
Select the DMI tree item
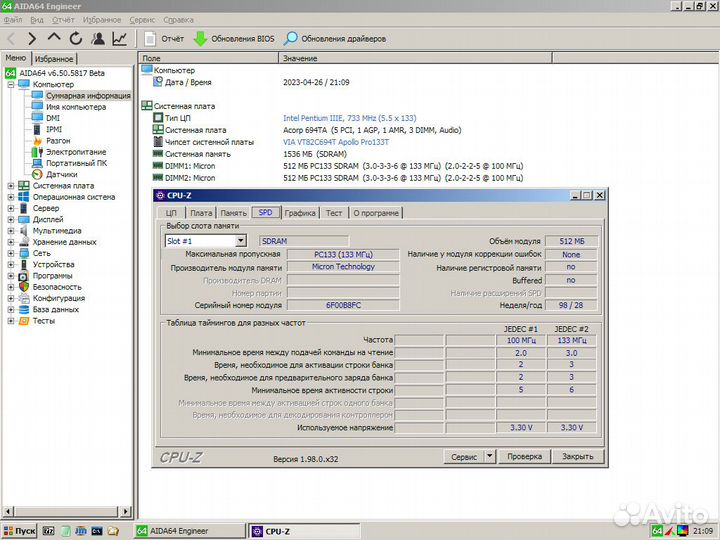pyautogui.click(x=53, y=118)
